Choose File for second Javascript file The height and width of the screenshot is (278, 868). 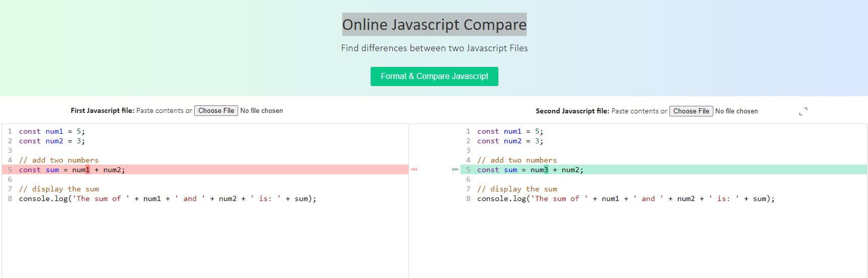point(691,111)
